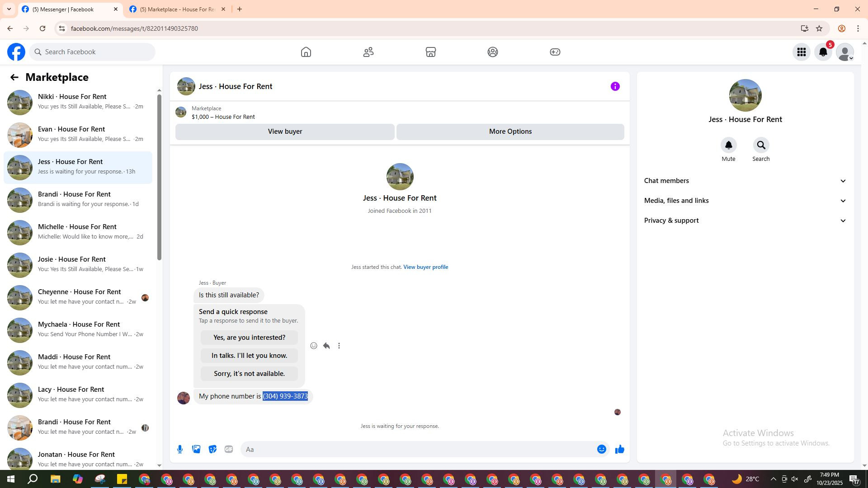The height and width of the screenshot is (488, 868).
Task: Open the emoji picker in message box
Action: click(x=601, y=449)
